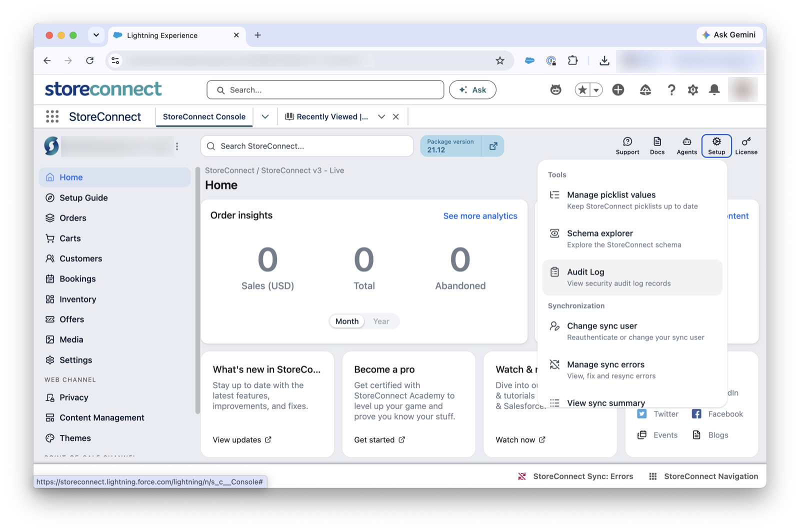The image size is (800, 532).
Task: Open the store options three-dot menu
Action: pos(177,146)
